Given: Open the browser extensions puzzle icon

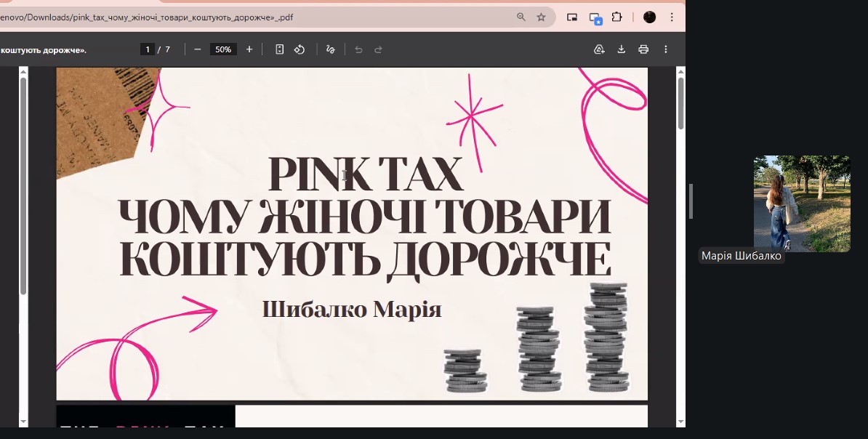Looking at the screenshot, I should coord(617,17).
